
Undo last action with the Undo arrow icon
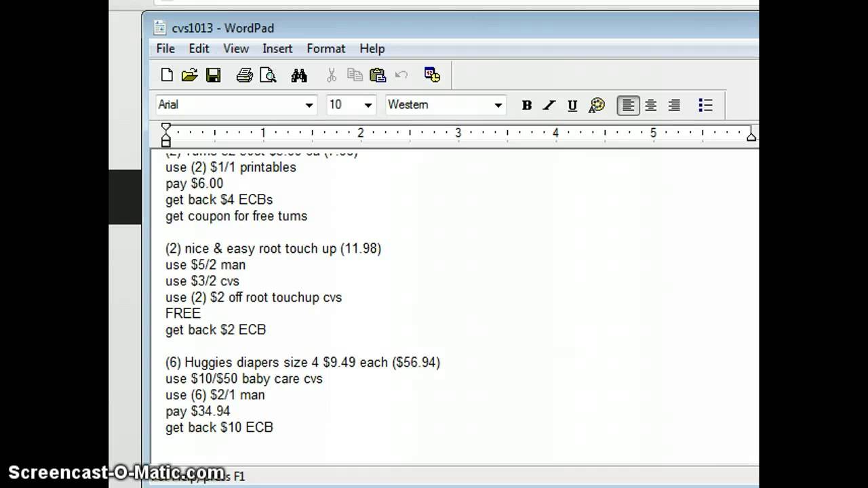click(x=401, y=75)
